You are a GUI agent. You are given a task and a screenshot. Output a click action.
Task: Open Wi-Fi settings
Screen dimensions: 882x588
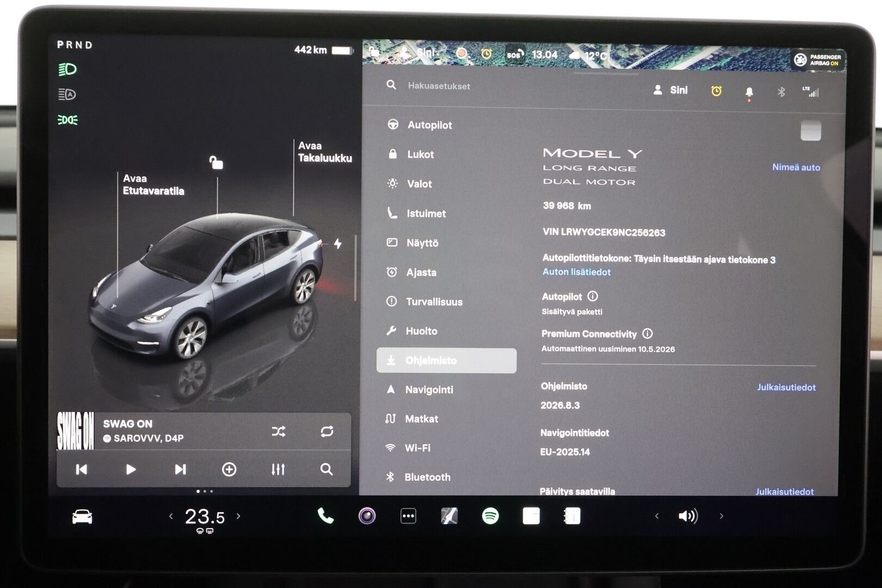(x=407, y=448)
